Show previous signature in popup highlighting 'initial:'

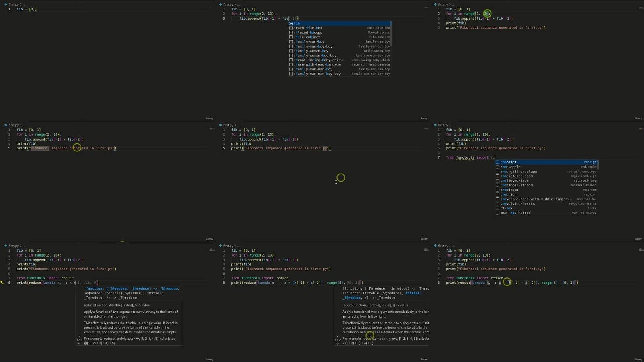(x=338, y=337)
